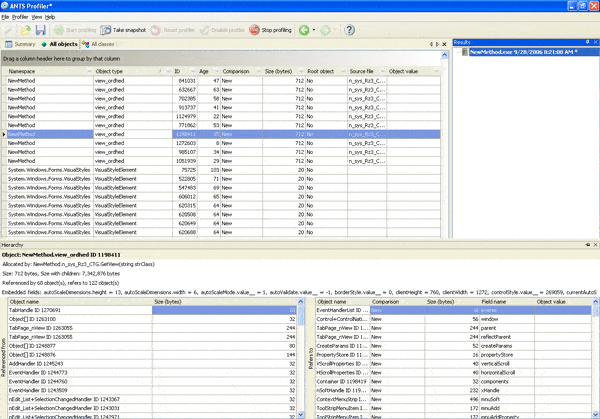Click the Stop profiling button label
Viewport: 600px width, 419px height.
(276, 30)
